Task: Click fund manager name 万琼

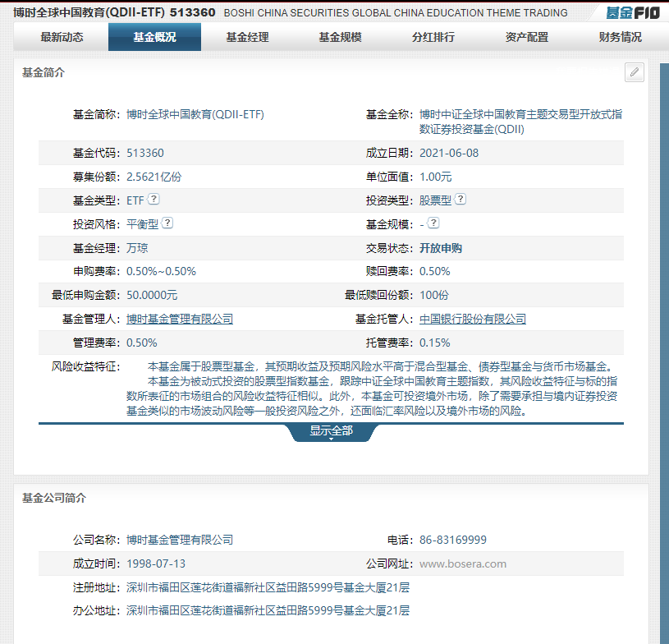Action: (137, 248)
